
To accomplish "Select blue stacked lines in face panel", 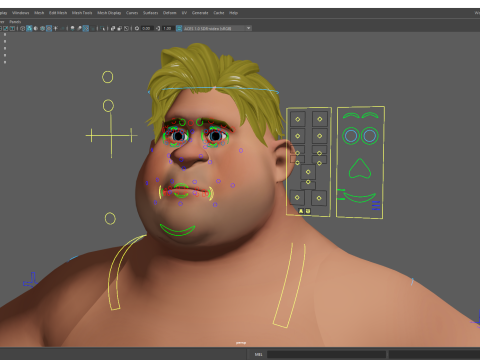I will click(x=376, y=205).
